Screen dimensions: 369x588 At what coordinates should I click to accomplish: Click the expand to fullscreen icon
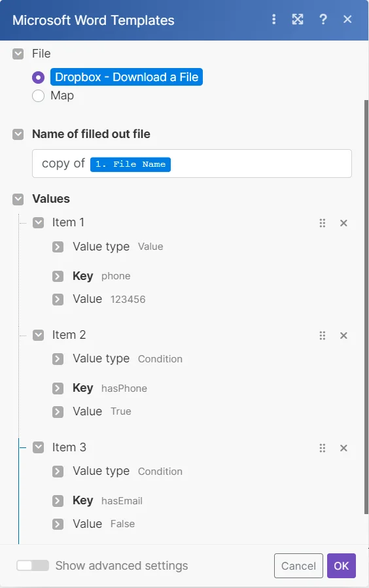[298, 19]
